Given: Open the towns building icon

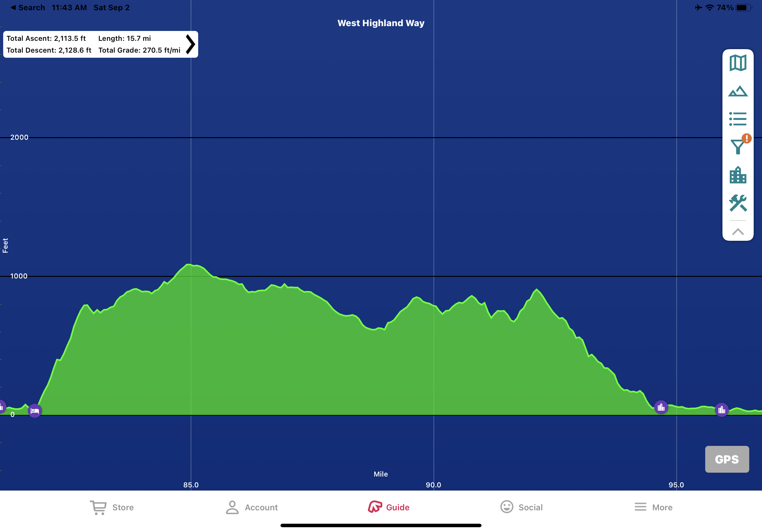Looking at the screenshot, I should pos(737,175).
